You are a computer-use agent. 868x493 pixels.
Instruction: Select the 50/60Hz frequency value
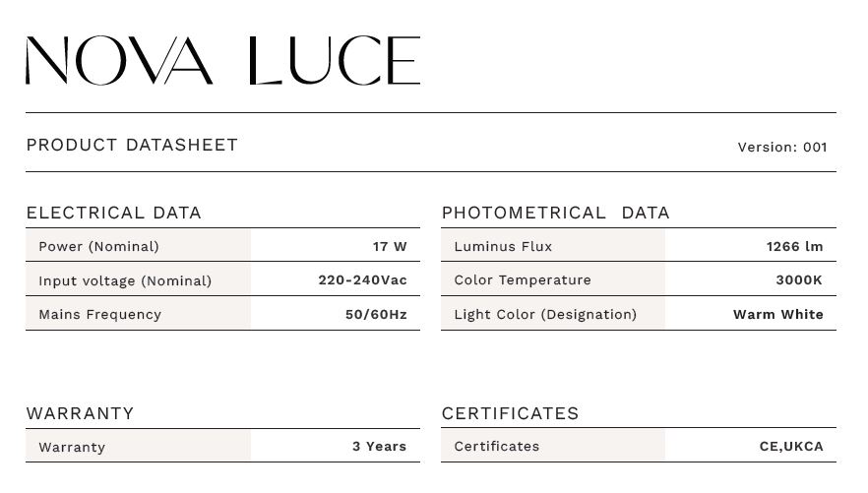tap(376, 314)
